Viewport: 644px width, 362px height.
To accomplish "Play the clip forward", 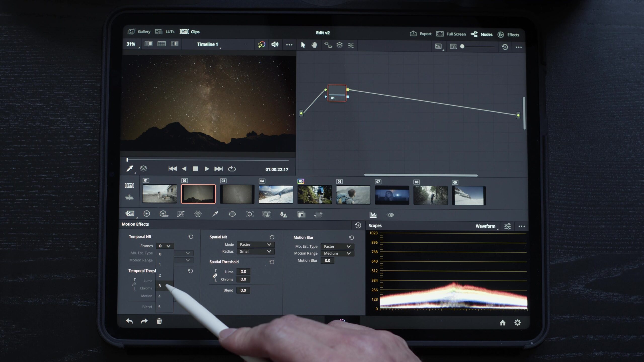I will pyautogui.click(x=207, y=169).
